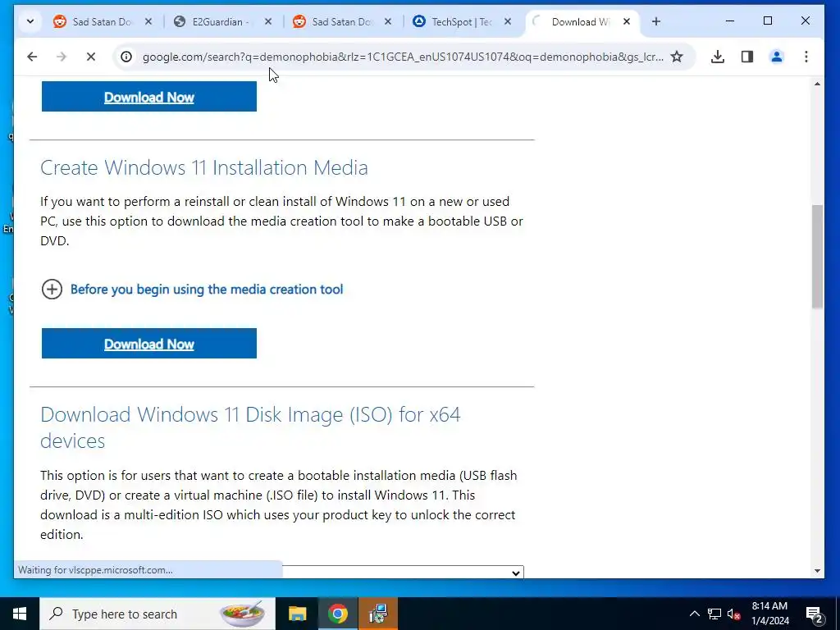Expand Before you begin using media creation tool
Viewport: 840px width, 630px height.
tap(207, 290)
